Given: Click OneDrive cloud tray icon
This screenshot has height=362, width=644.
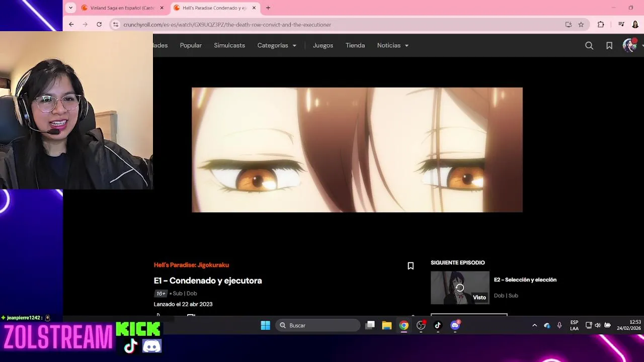Looking at the screenshot, I should click(x=547, y=325).
